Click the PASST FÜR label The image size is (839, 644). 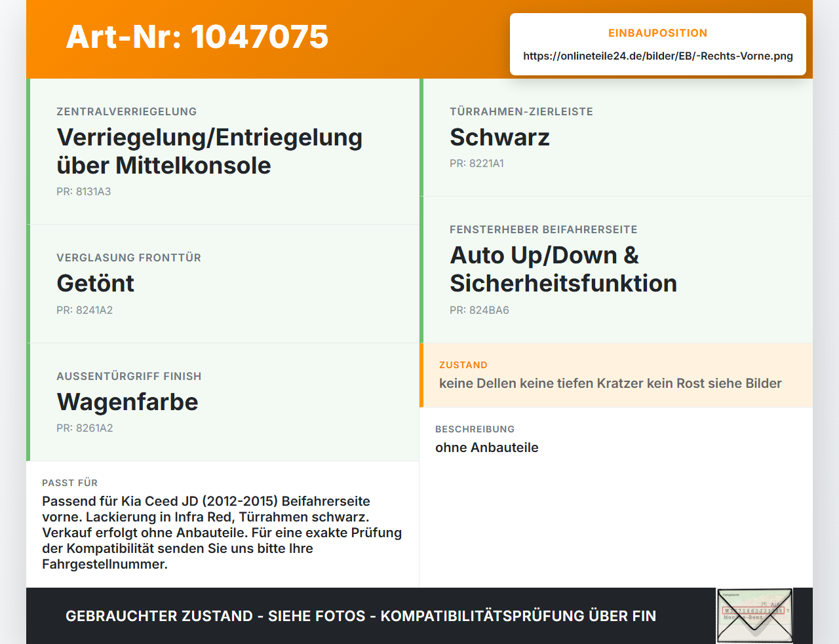click(69, 483)
